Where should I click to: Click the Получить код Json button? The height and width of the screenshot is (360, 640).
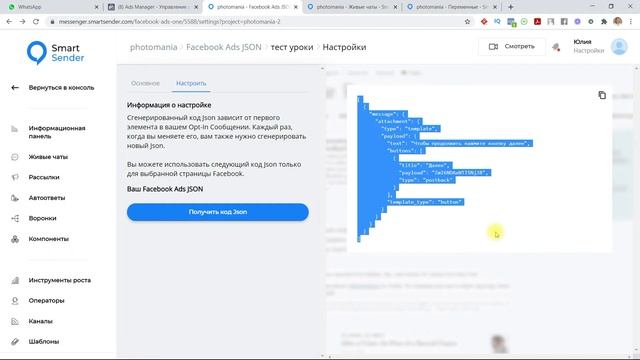tap(218, 212)
